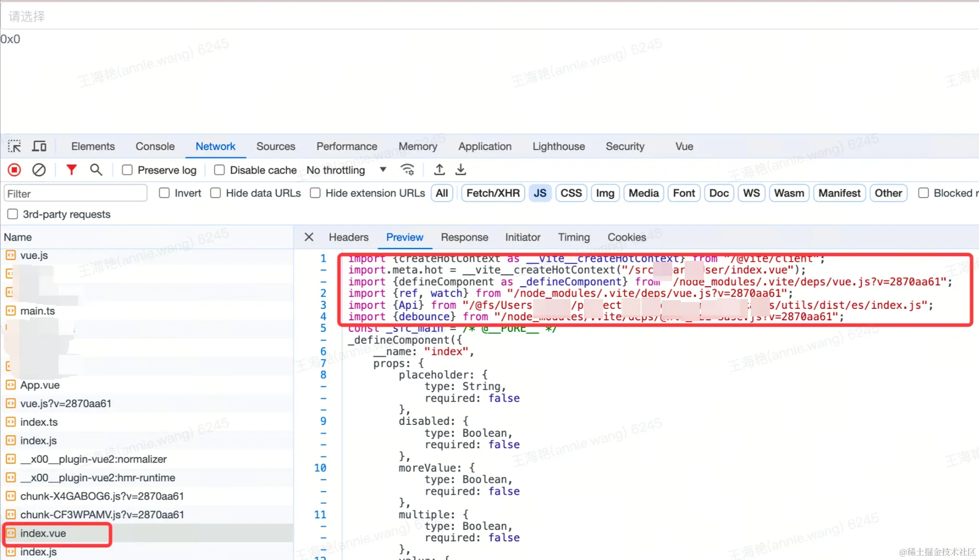This screenshot has width=979, height=560.
Task: Close the request details pane
Action: click(309, 237)
